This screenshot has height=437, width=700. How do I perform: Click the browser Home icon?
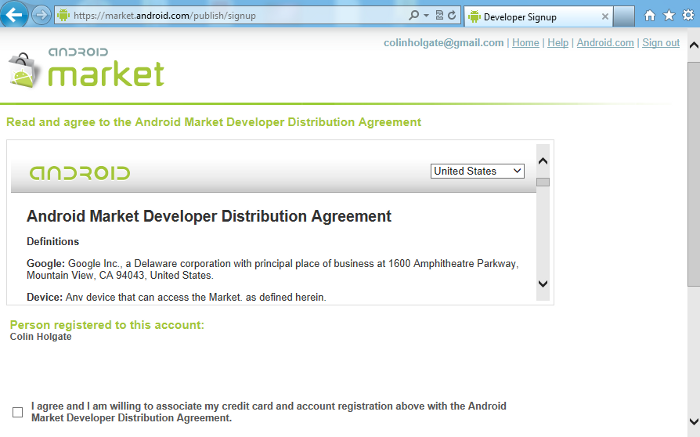[650, 16]
